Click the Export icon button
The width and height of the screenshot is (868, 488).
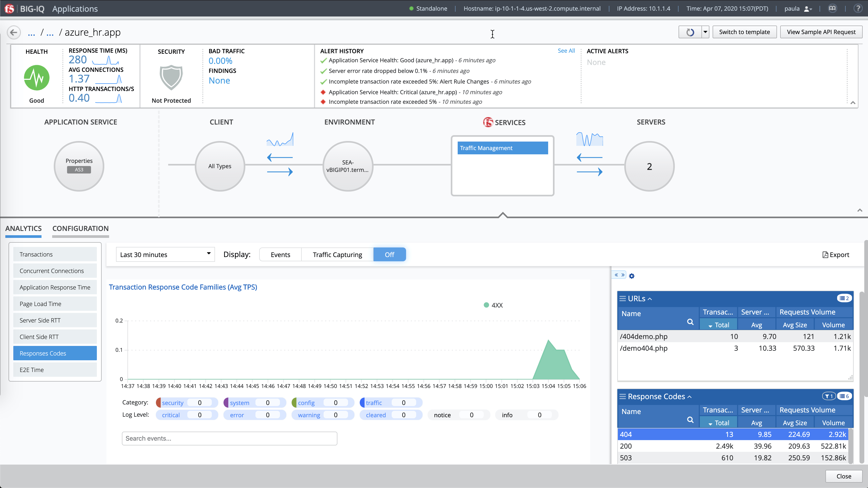pos(836,255)
